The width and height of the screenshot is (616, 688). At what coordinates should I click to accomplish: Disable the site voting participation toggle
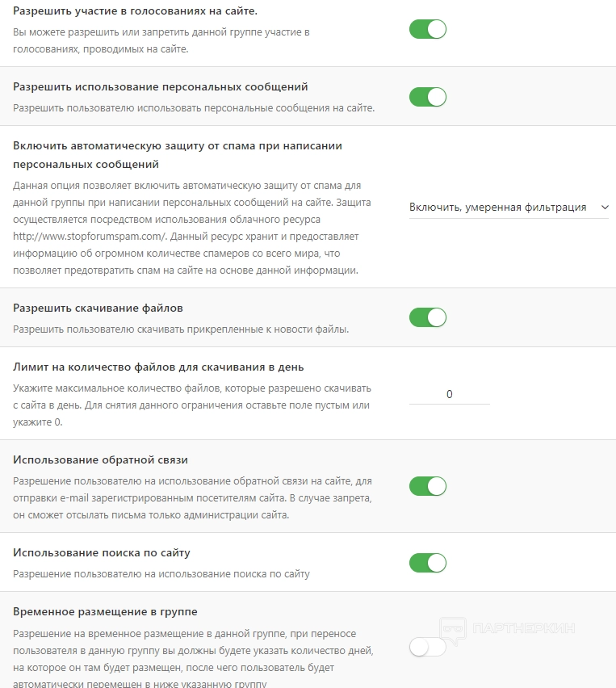[x=428, y=30]
